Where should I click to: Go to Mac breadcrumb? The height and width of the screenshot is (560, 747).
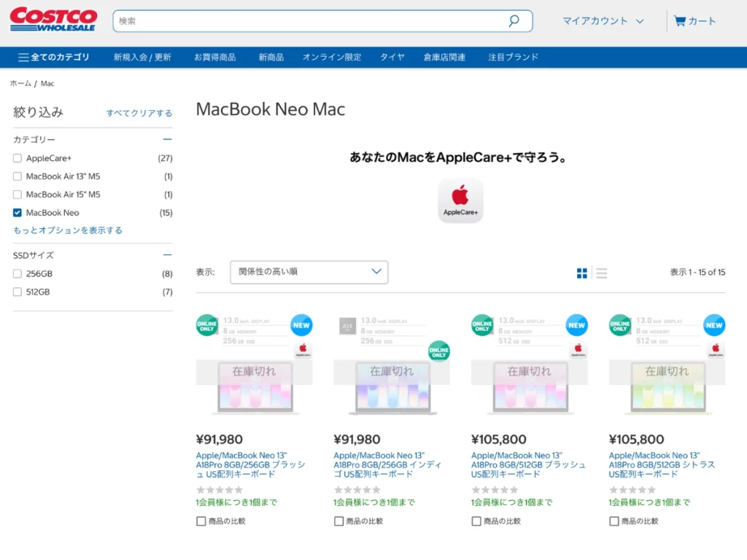click(x=47, y=83)
